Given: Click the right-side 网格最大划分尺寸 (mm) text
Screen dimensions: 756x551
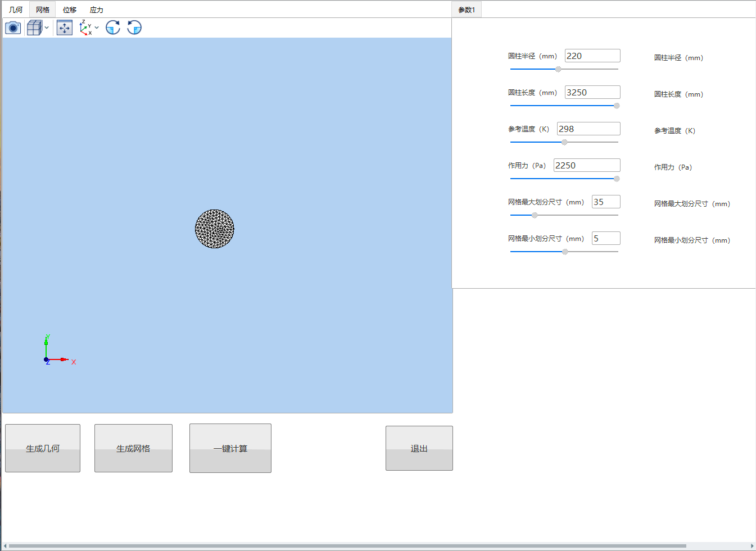Looking at the screenshot, I should [x=692, y=204].
